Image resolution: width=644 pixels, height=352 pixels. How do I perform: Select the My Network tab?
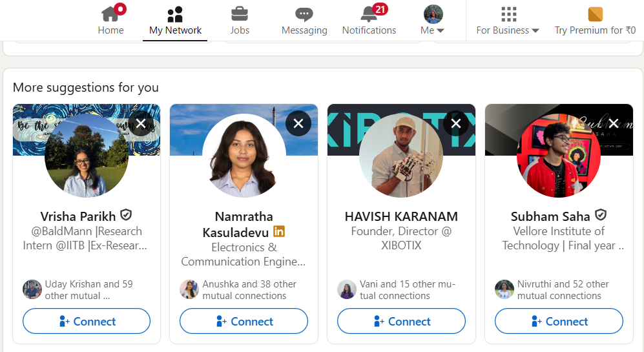coord(175,21)
